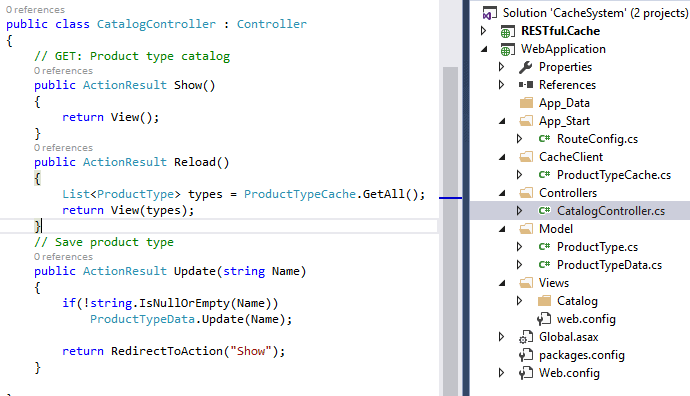
Task: Expand the Web.config node
Action: [501, 373]
